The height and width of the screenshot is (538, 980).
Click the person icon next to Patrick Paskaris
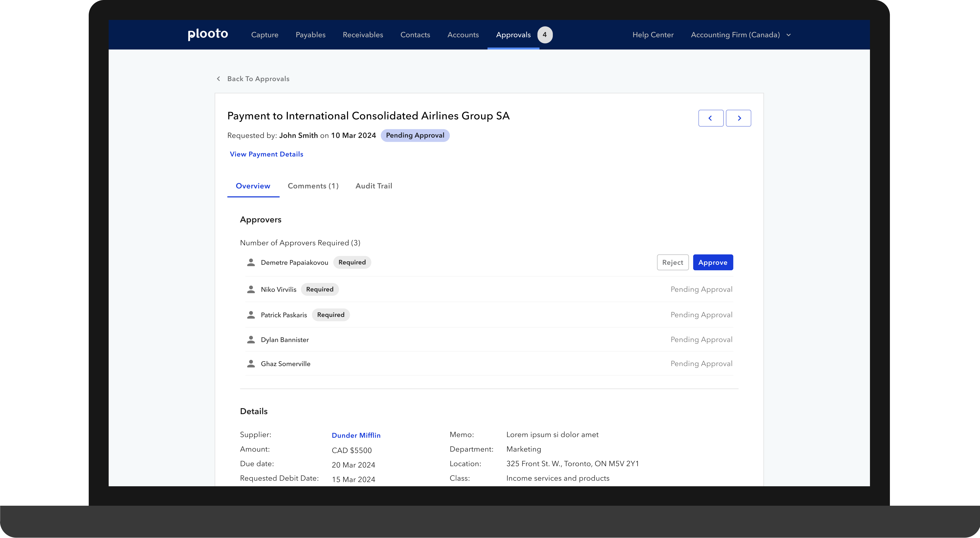click(251, 315)
